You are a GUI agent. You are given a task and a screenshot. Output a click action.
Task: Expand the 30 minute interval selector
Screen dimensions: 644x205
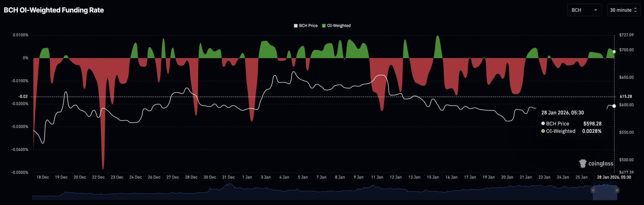tap(623, 10)
